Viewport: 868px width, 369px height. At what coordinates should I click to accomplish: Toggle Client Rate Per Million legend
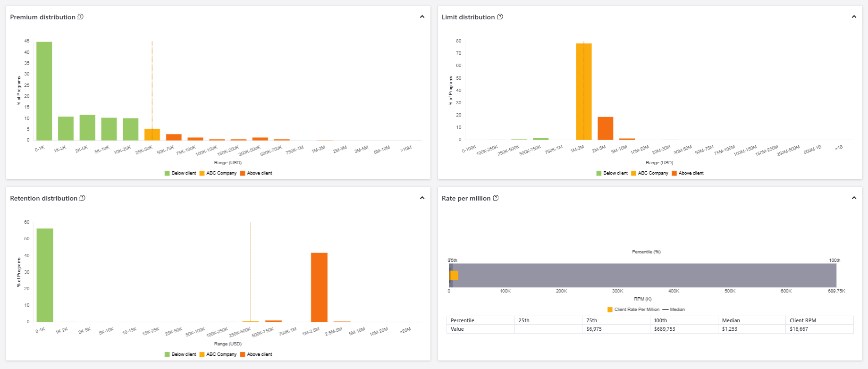633,310
